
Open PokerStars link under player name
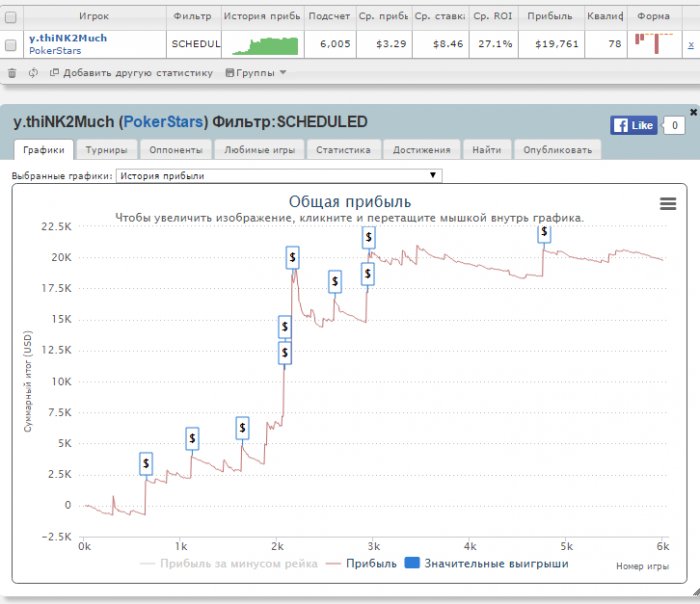55,51
